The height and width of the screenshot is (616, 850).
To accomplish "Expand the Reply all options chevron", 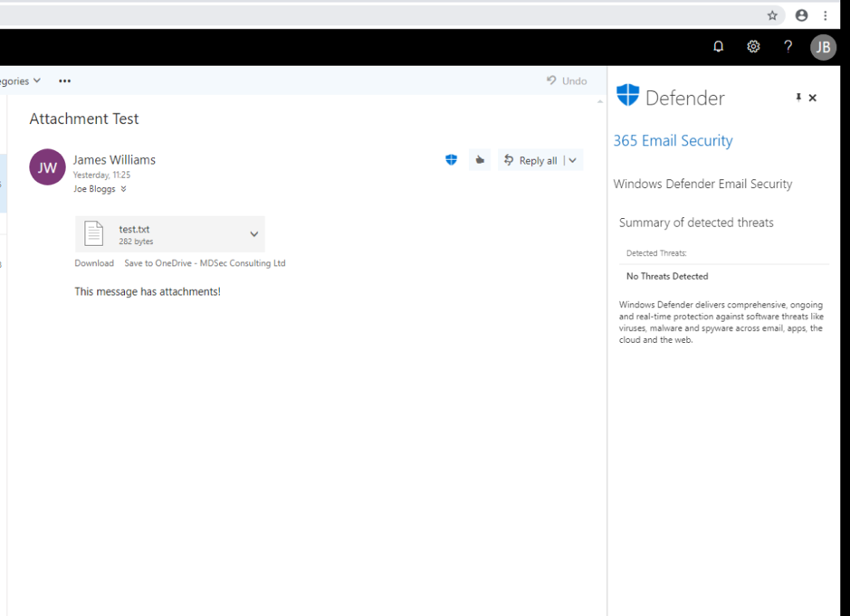I will pos(572,160).
